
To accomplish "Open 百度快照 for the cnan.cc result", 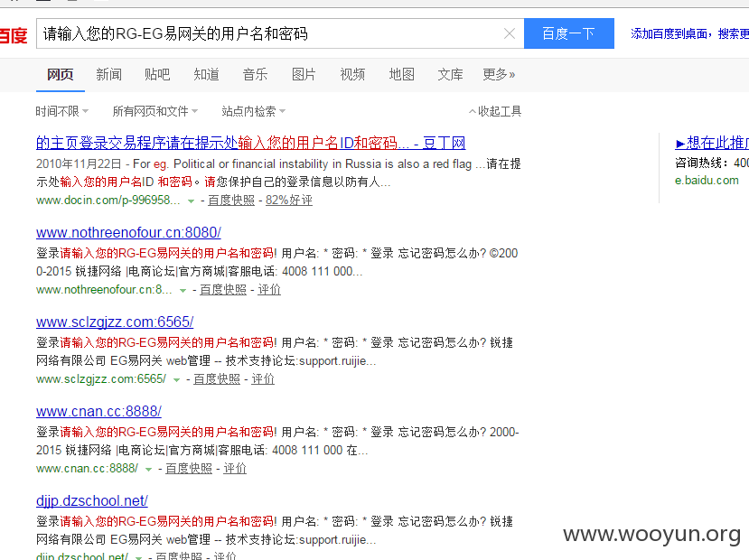I will (189, 469).
